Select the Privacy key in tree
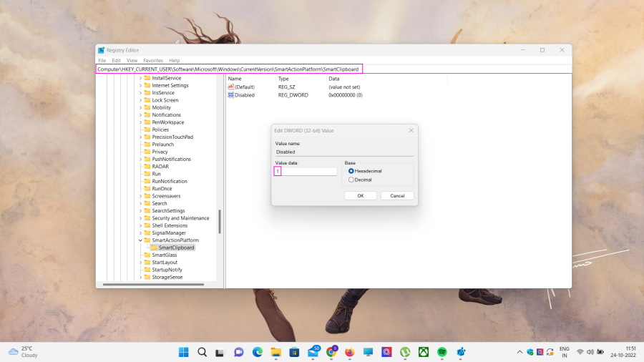This screenshot has width=644, height=362. click(160, 152)
